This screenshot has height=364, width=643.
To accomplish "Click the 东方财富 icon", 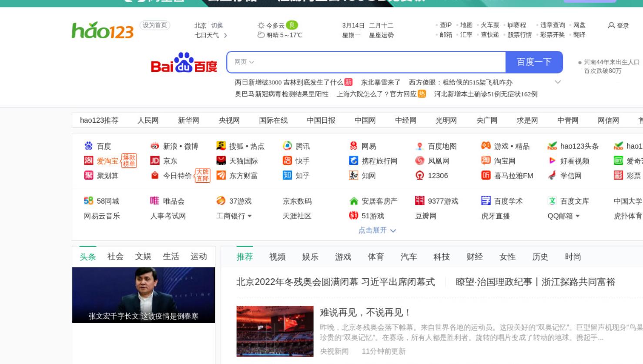I will [221, 175].
